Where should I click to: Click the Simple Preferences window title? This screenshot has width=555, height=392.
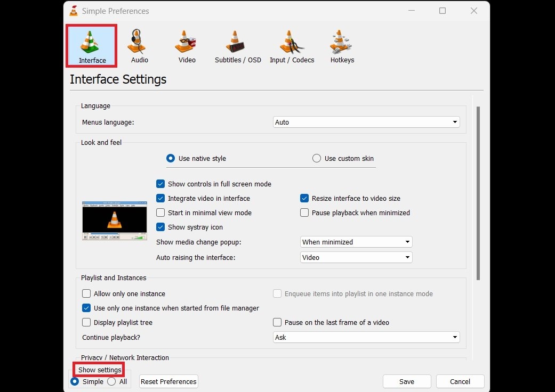coord(115,11)
